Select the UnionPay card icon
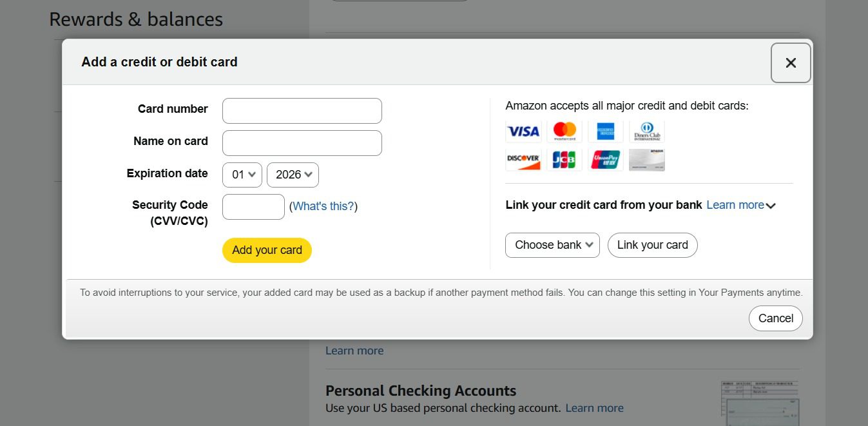868x426 pixels. coord(605,159)
